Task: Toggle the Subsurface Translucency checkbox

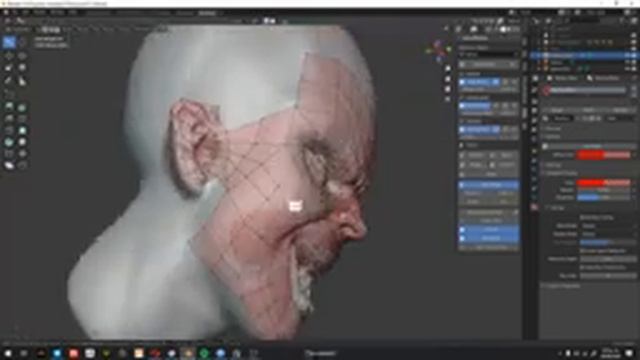Action: click(582, 267)
